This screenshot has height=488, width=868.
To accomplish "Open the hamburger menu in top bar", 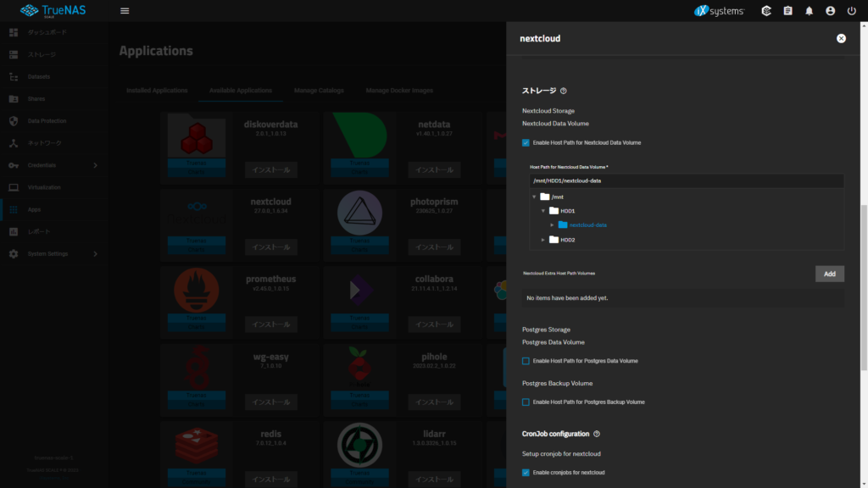I will [125, 11].
